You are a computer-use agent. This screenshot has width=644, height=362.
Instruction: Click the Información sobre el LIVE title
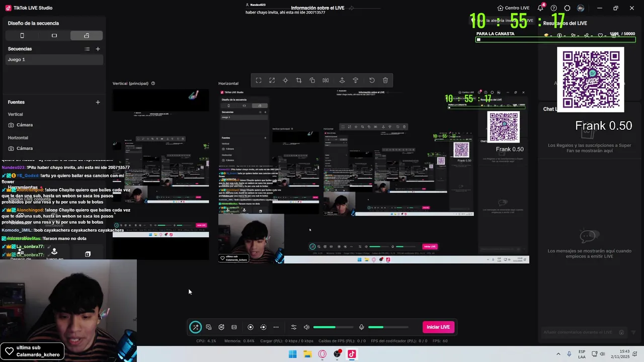click(x=318, y=8)
